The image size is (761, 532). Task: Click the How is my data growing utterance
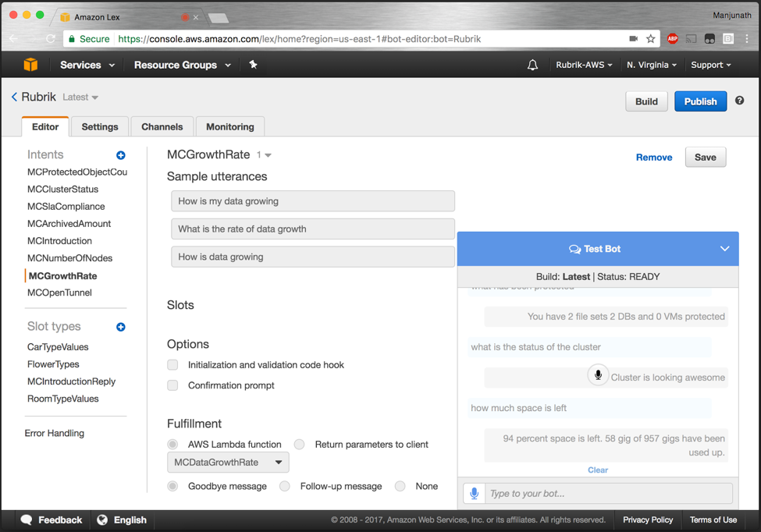click(312, 200)
